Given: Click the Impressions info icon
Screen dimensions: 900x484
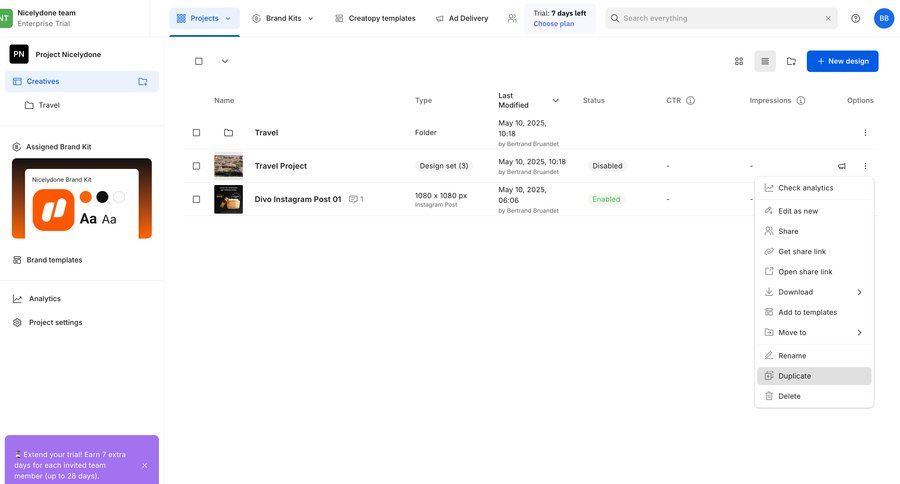Looking at the screenshot, I should [x=801, y=100].
